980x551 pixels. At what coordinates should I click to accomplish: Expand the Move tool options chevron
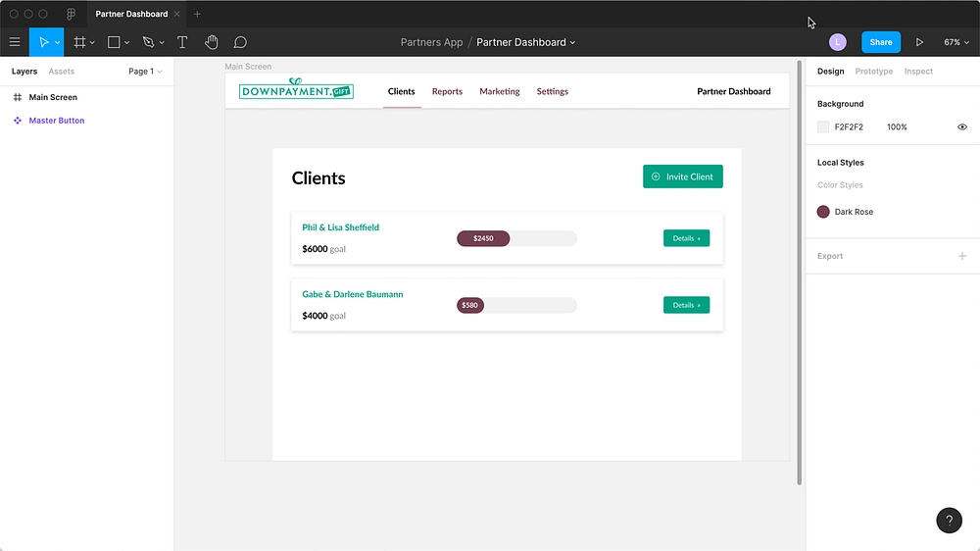coord(57,42)
